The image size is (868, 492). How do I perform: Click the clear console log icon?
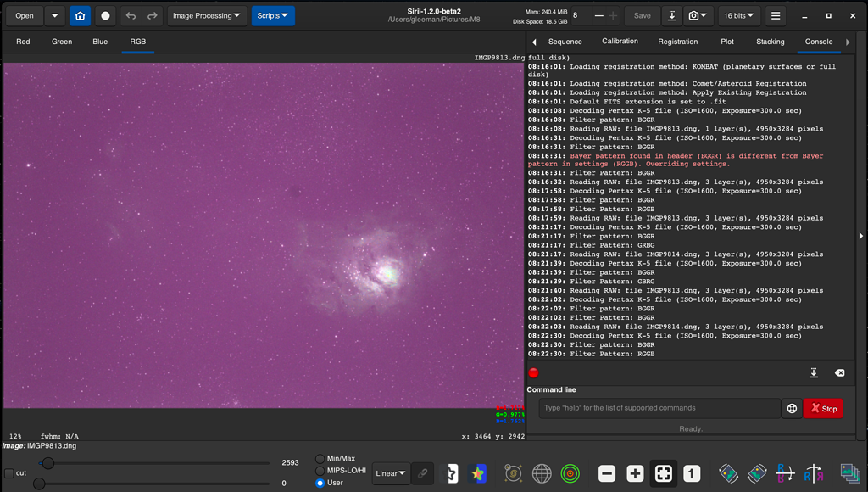click(839, 373)
